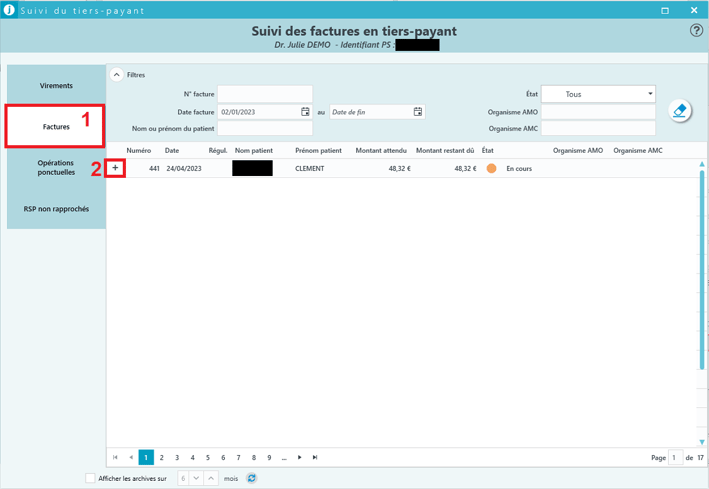
Task: Go to the next page arrow
Action: pos(300,457)
